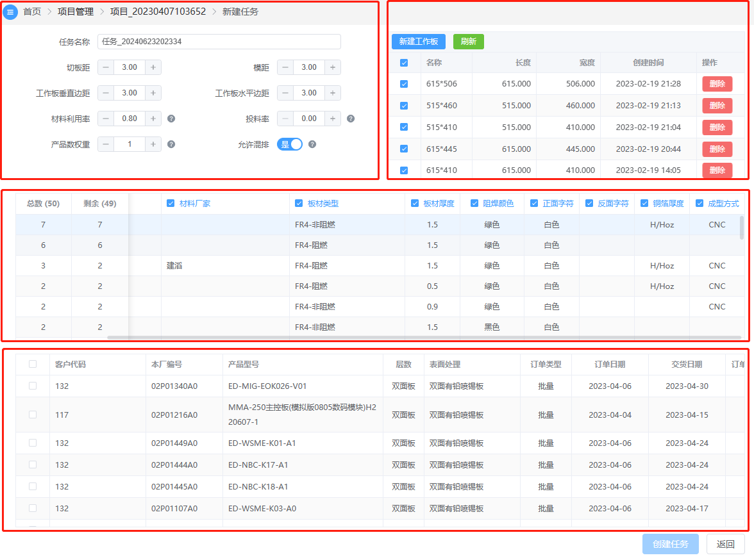Show help tooltip for 材料利用率

click(x=171, y=119)
